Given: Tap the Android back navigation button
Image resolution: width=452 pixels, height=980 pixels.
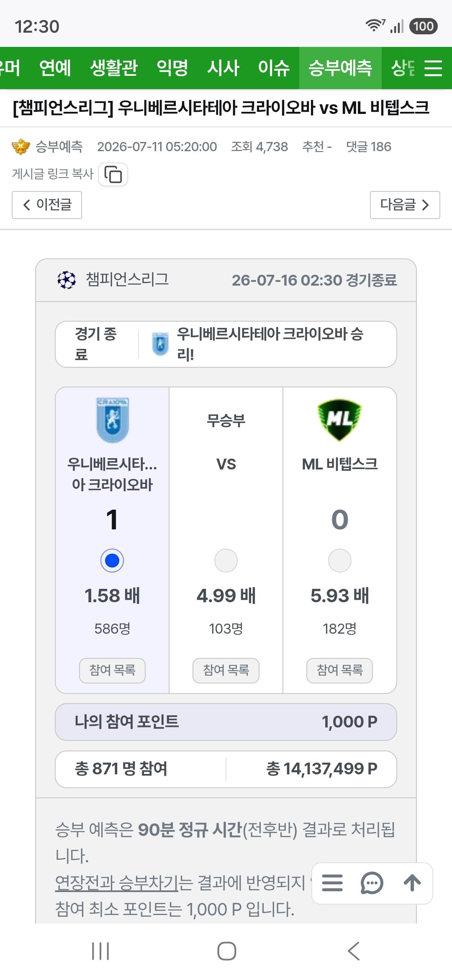Looking at the screenshot, I should point(354,951).
